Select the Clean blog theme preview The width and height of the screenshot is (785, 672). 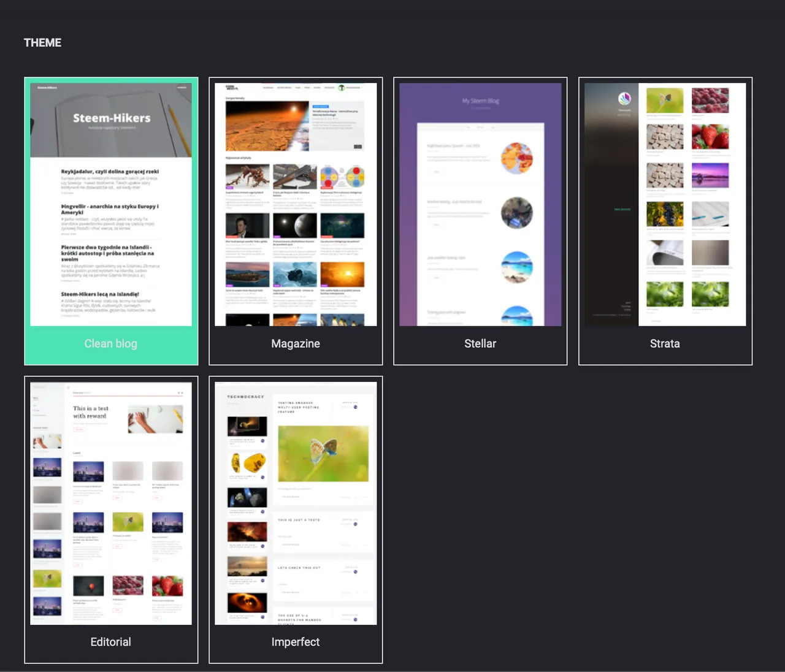[x=111, y=204]
